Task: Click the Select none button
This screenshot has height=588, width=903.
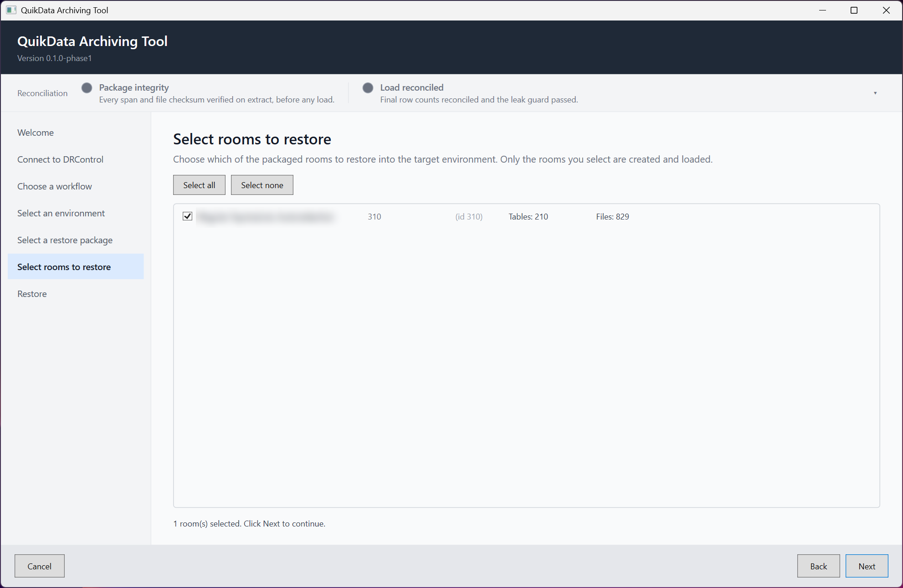Action: (x=262, y=185)
